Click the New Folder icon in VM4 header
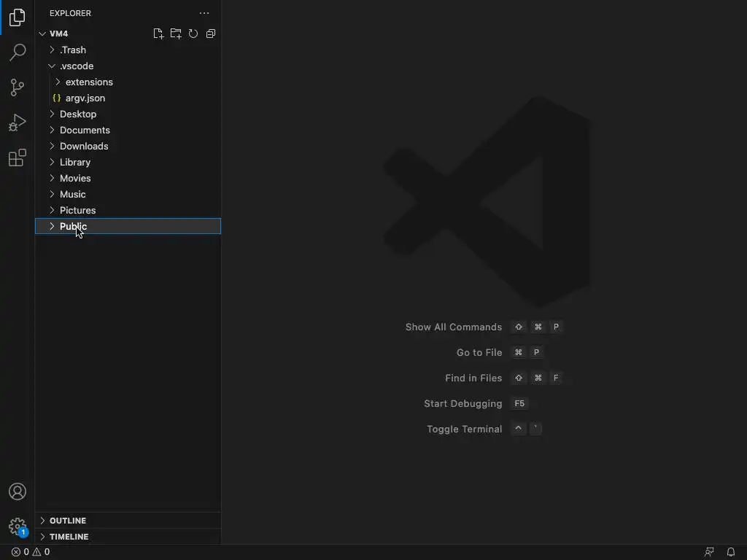This screenshot has height=560, width=747. (176, 34)
